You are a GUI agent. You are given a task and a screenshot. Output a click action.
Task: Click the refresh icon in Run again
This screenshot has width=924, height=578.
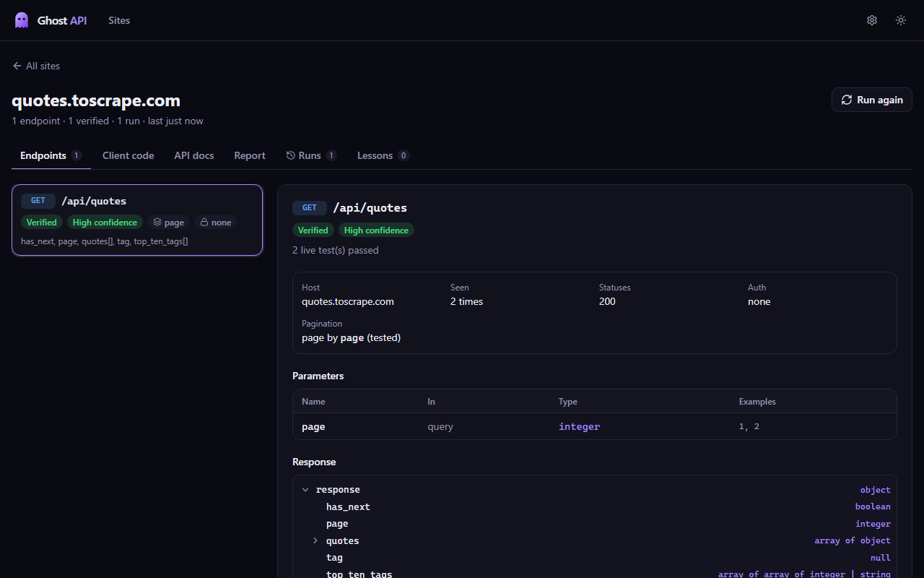[847, 100]
